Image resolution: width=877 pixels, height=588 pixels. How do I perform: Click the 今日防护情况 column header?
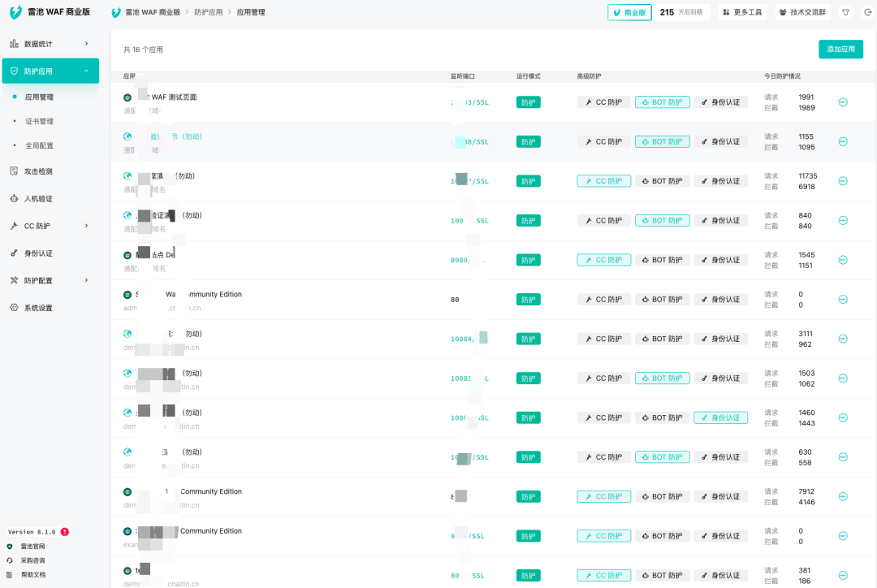tap(782, 76)
